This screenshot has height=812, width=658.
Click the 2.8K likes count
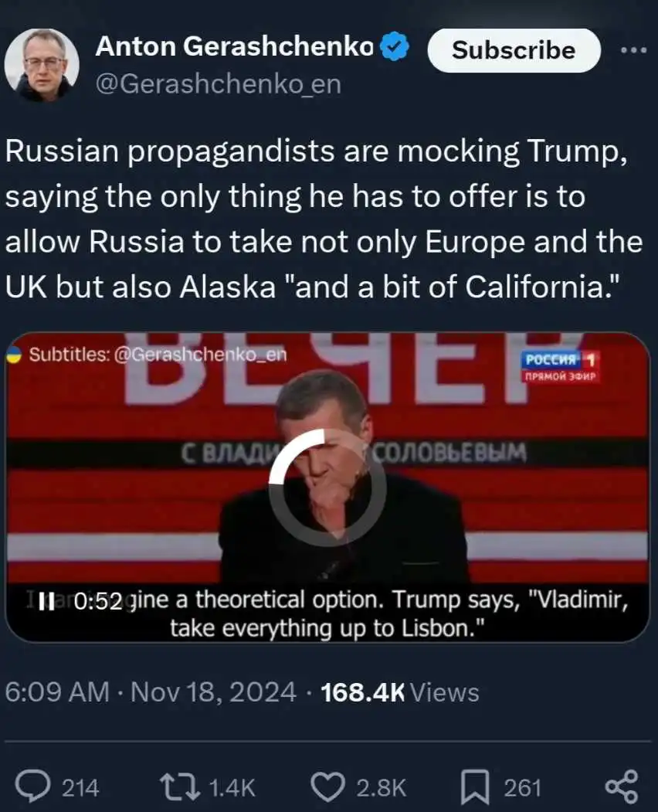pos(380,787)
